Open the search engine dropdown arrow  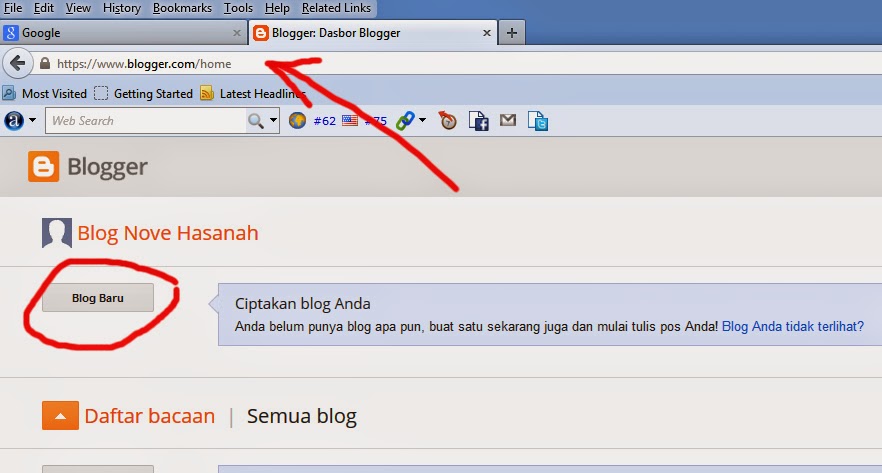273,120
